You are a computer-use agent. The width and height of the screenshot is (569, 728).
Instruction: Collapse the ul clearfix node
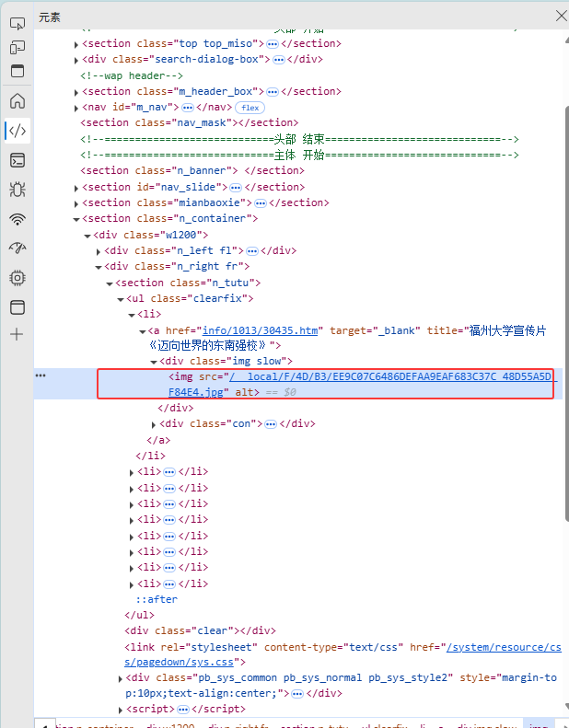121,299
